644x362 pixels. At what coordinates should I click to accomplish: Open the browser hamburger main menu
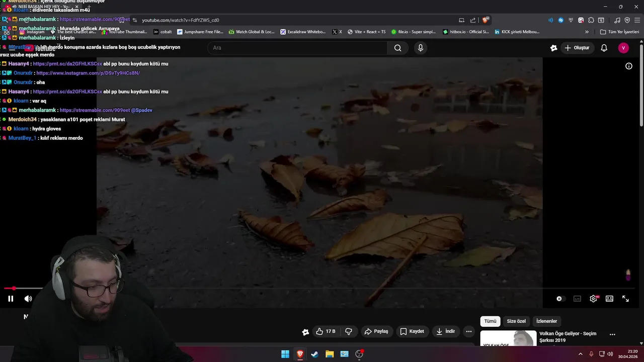point(637,20)
